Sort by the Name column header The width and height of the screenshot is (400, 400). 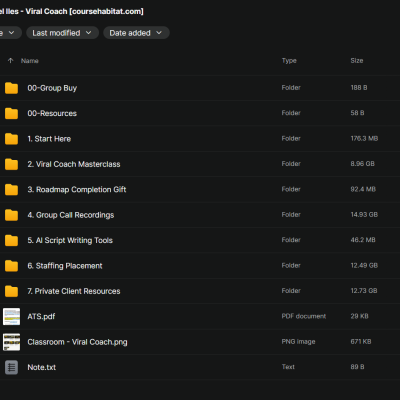(30, 61)
